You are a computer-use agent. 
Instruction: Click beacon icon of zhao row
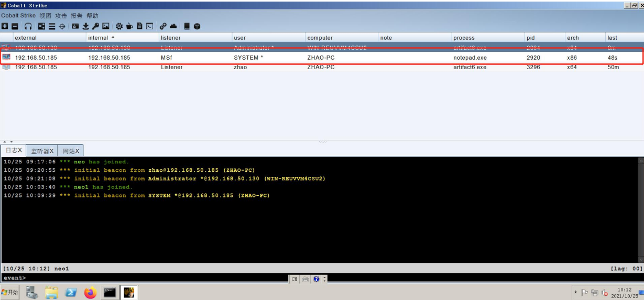click(6, 67)
